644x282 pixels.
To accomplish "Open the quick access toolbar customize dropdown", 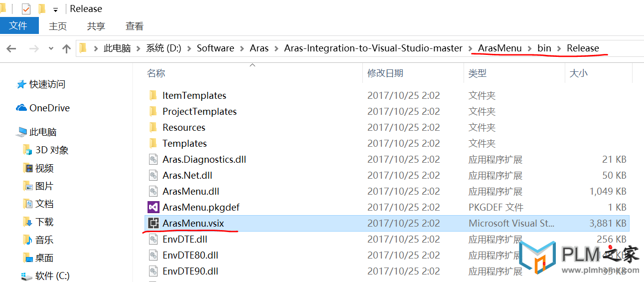I will 55,9.
